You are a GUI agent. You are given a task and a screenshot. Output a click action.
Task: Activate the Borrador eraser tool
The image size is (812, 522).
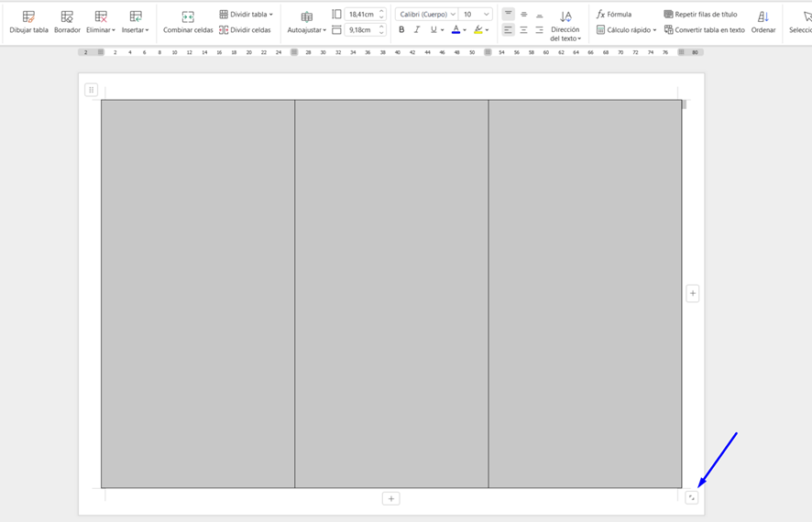[x=67, y=22]
